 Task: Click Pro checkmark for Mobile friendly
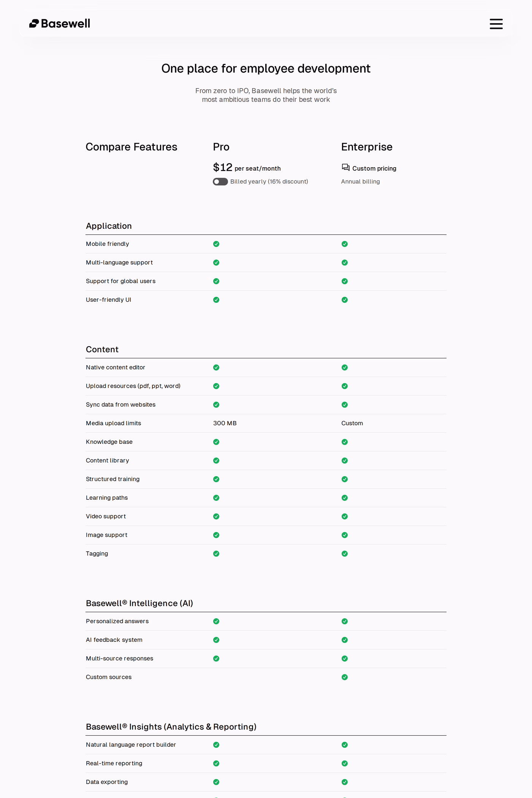tap(216, 244)
